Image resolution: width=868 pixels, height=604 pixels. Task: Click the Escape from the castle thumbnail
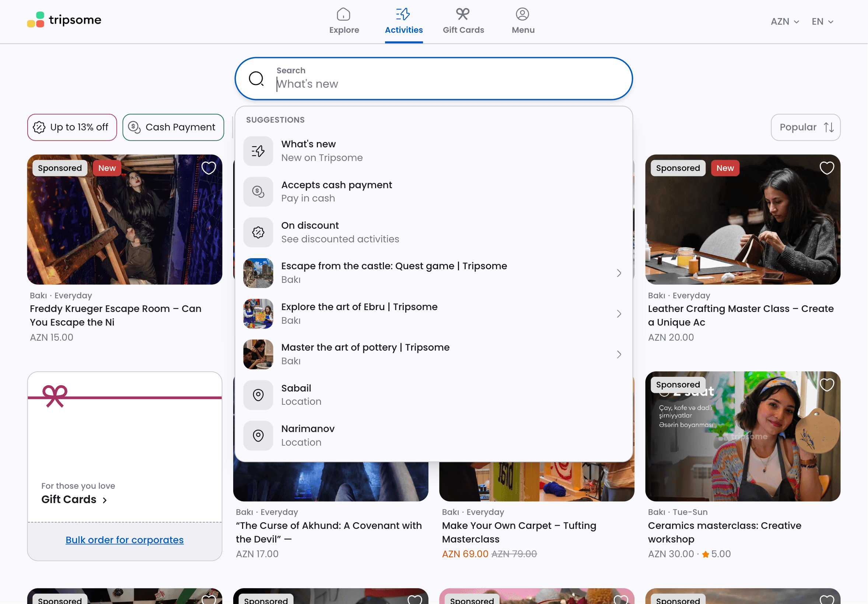258,273
